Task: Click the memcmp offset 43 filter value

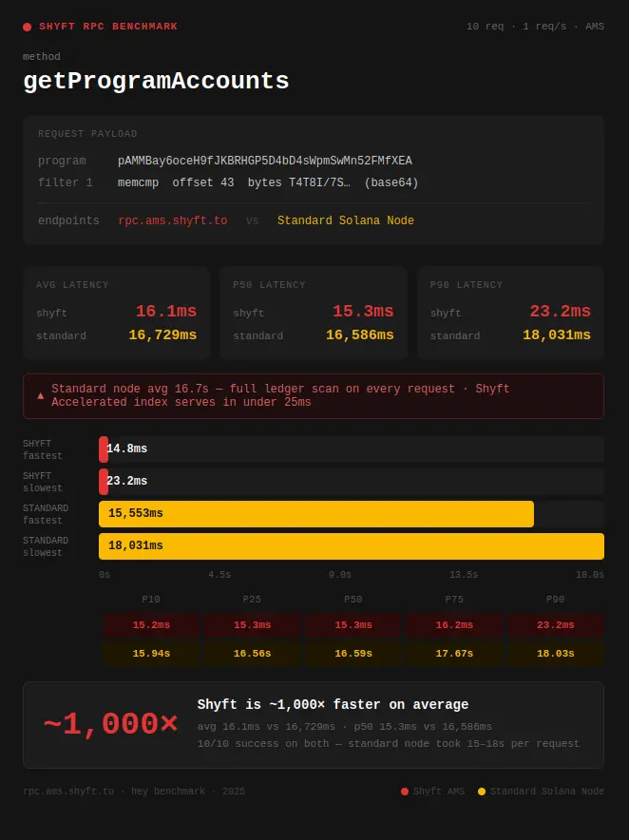Action: pyautogui.click(x=268, y=182)
